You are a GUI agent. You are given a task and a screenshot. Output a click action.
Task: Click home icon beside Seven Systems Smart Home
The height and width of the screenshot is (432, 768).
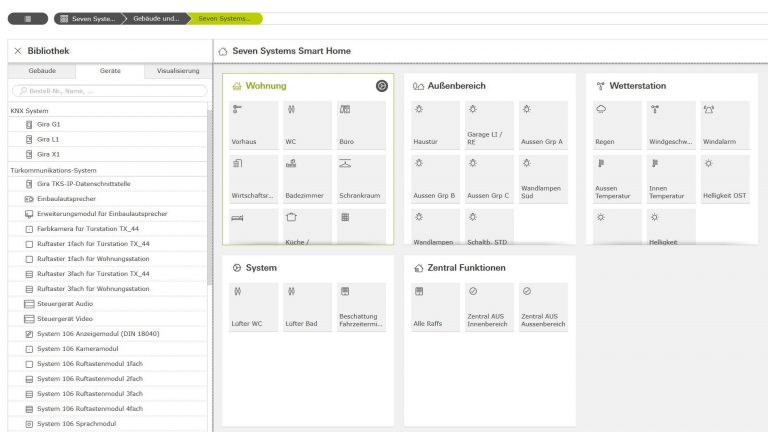(222, 50)
